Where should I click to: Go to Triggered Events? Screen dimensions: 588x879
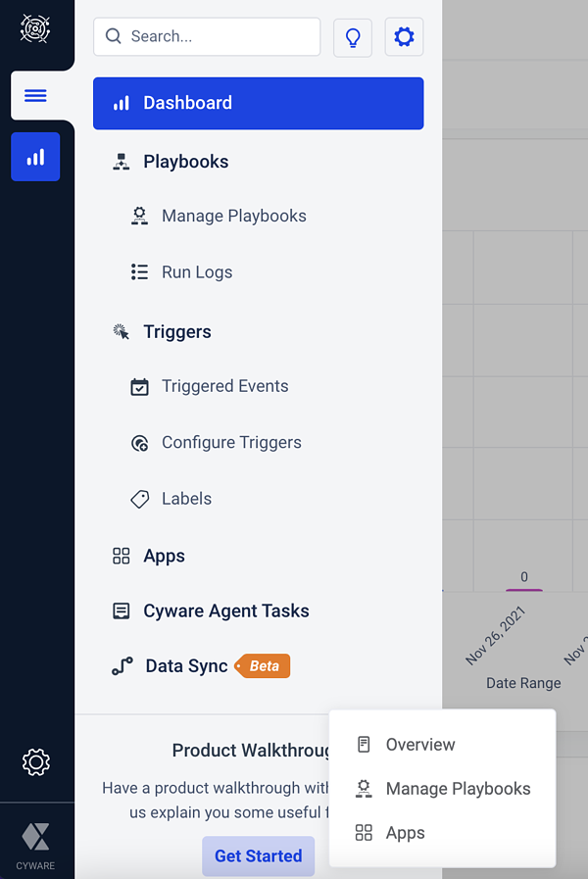click(x=224, y=386)
